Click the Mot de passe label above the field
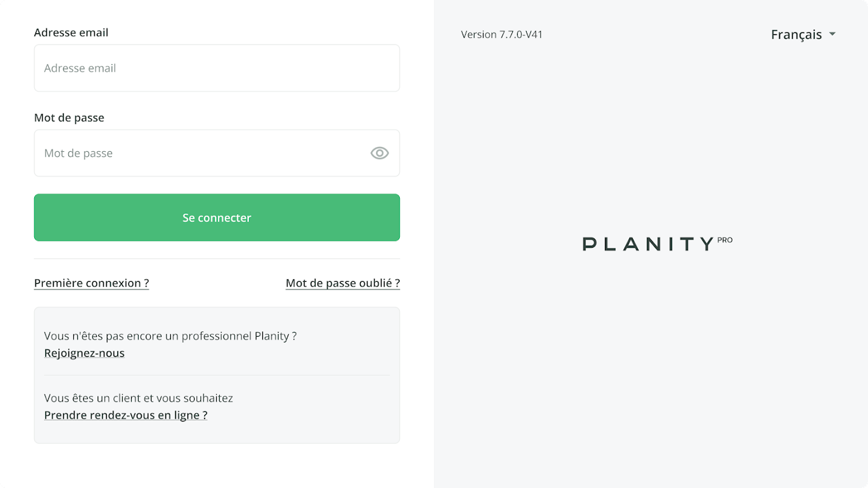Viewport: 868px width, 488px height. (x=69, y=118)
